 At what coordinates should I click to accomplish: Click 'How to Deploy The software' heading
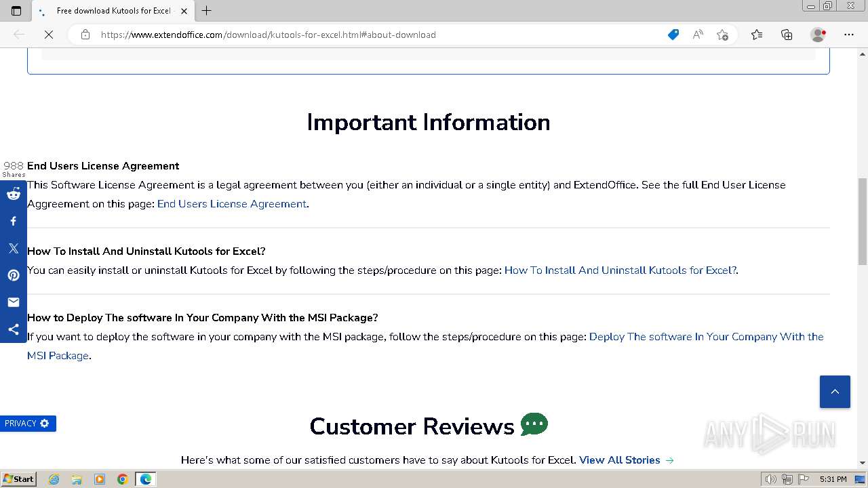point(203,318)
